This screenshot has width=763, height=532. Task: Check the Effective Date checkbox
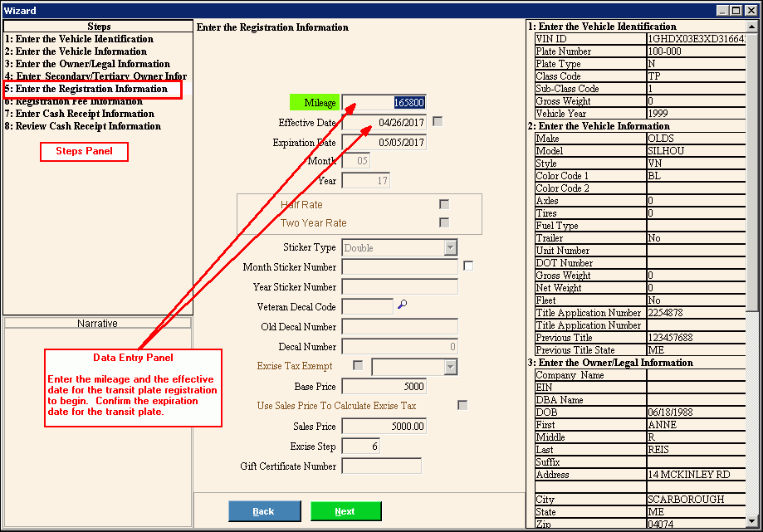(438, 122)
